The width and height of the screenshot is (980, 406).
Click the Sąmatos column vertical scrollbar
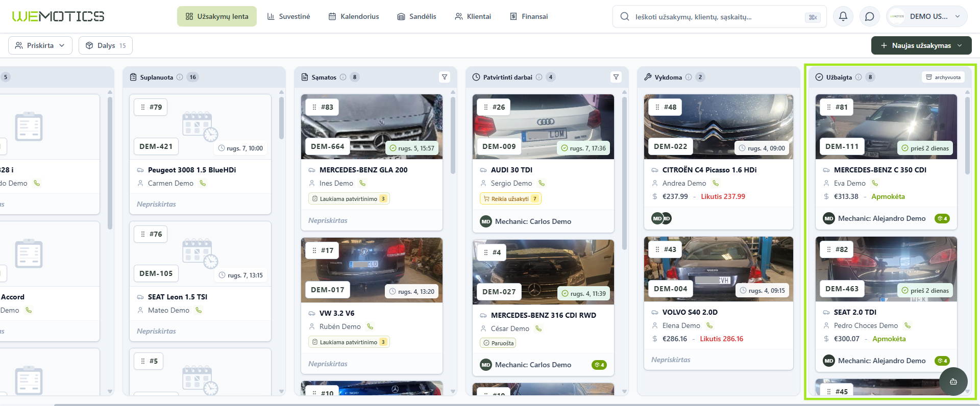453,135
